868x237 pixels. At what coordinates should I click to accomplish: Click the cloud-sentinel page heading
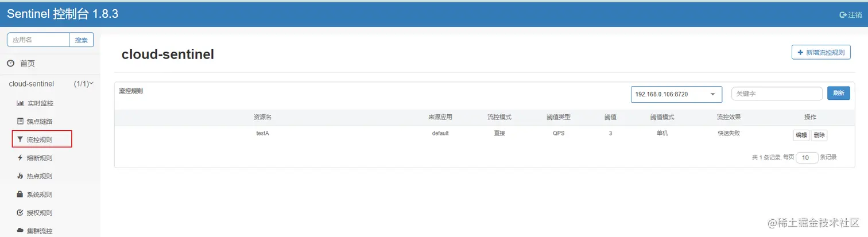coord(168,55)
